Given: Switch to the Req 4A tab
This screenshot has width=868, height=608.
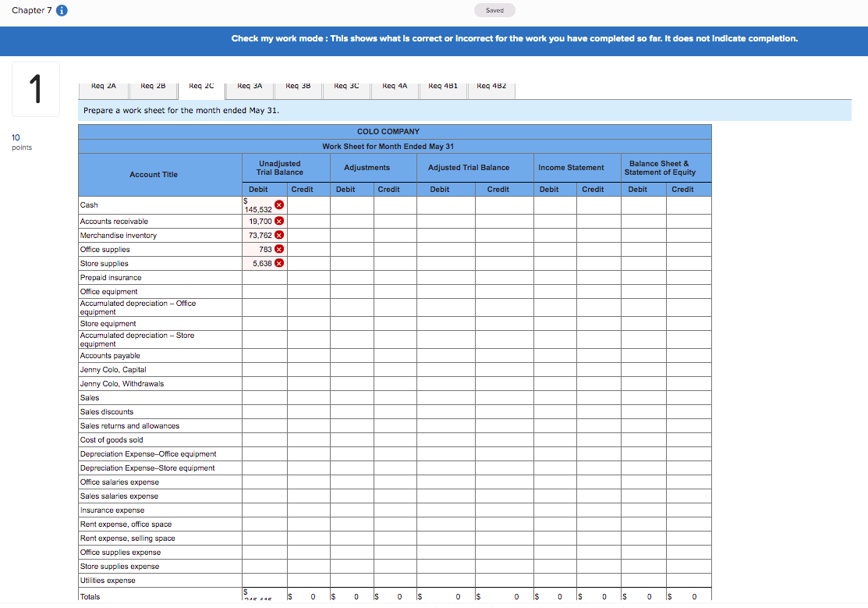Looking at the screenshot, I should pos(395,86).
